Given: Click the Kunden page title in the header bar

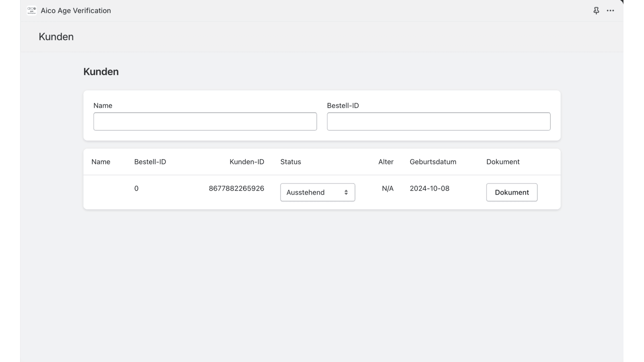Looking at the screenshot, I should point(56,37).
